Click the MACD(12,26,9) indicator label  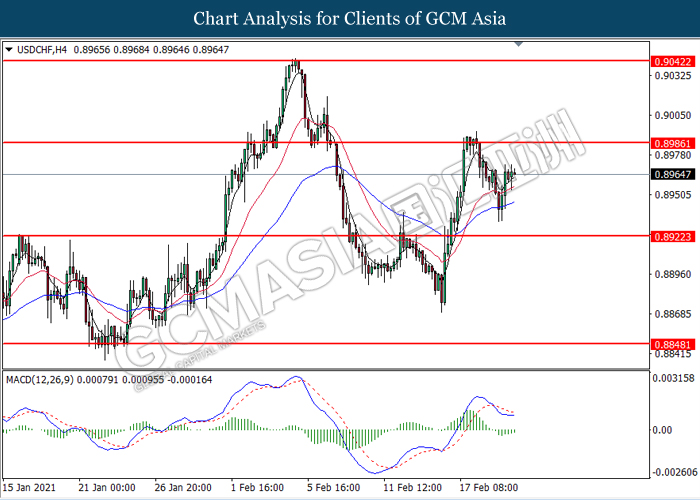[x=40, y=380]
